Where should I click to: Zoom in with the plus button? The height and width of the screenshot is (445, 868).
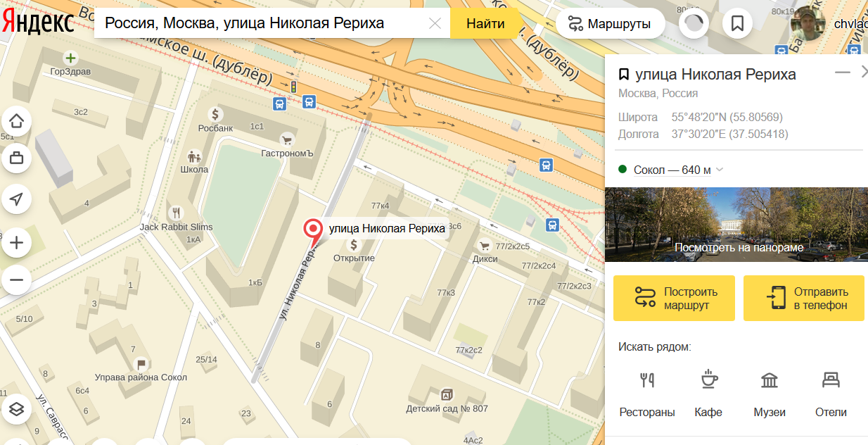coord(17,244)
